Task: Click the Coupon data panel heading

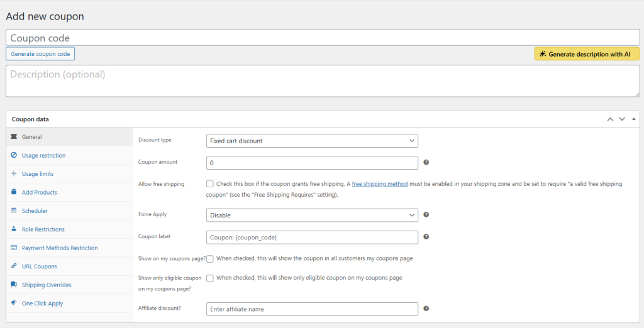Action: (x=30, y=119)
